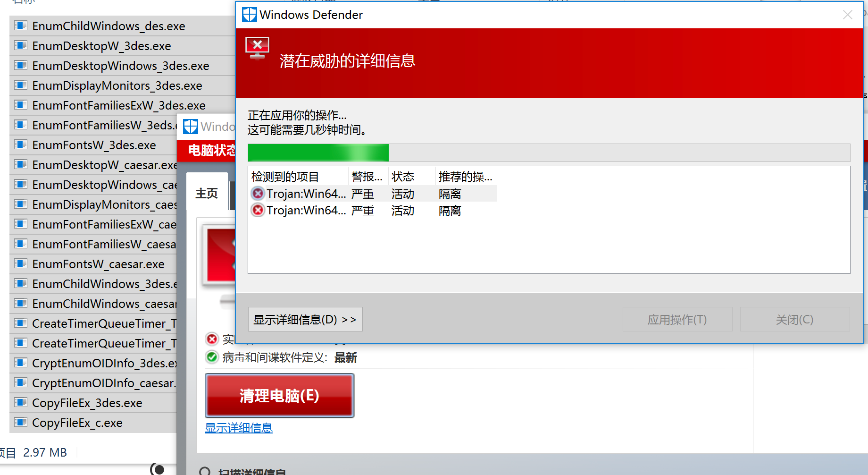Select file EnumChildWindows_3des.exe

point(105,284)
